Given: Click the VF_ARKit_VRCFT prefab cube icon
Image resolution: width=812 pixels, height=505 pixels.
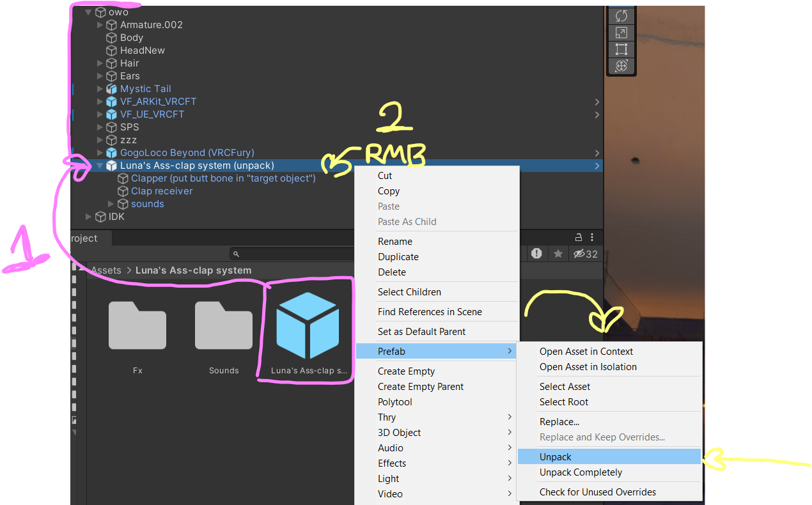Looking at the screenshot, I should pyautogui.click(x=112, y=102).
